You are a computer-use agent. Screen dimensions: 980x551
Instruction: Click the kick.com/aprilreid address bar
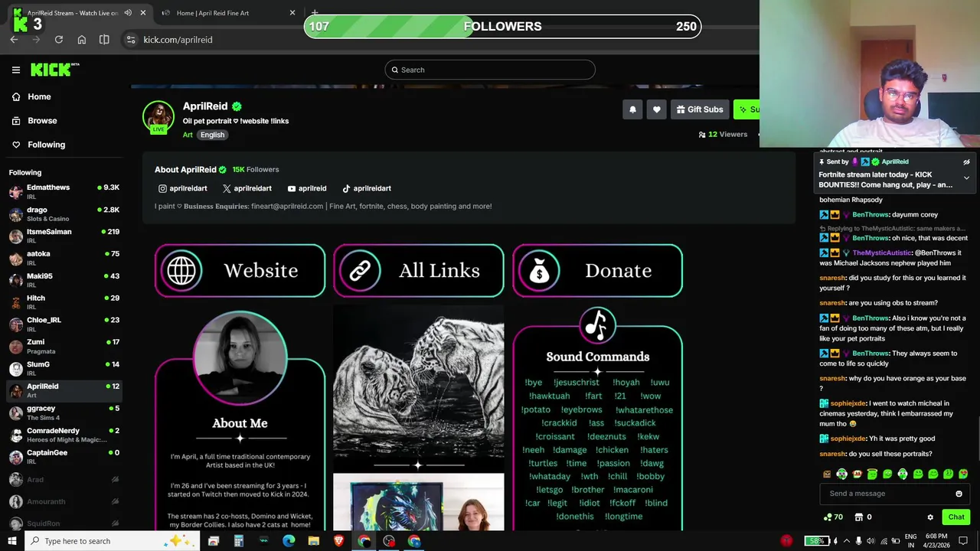click(178, 40)
